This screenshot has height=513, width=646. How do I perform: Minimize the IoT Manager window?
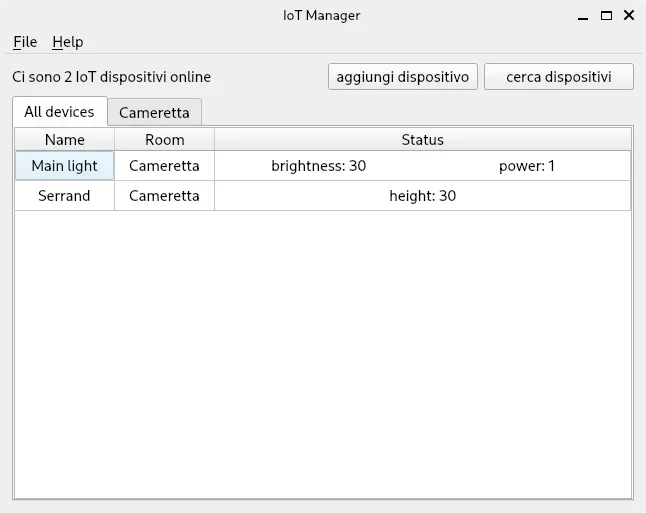[584, 16]
